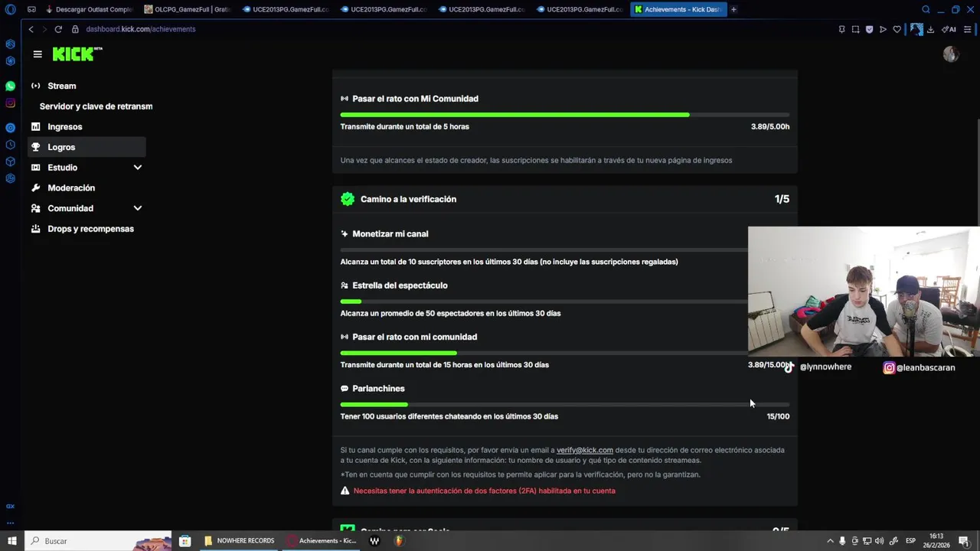980x551 pixels.
Task: Take a snapshot with the capture icon
Action: (855, 29)
